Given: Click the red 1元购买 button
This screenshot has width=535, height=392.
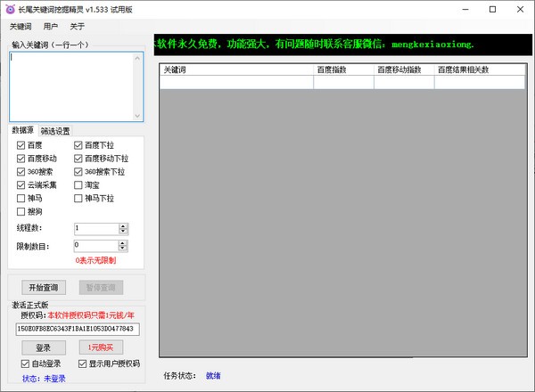Looking at the screenshot, I should click(x=101, y=347).
